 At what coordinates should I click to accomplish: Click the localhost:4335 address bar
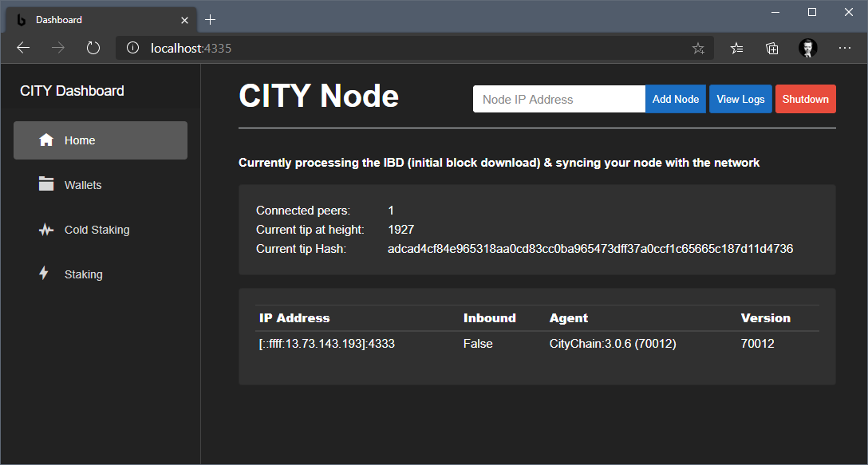pos(415,48)
